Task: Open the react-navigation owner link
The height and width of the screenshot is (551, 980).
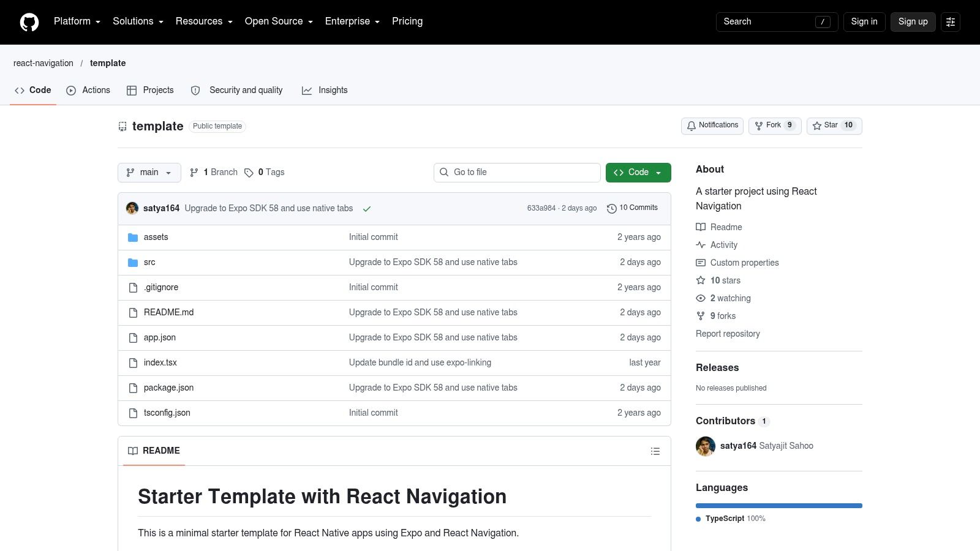Action: coord(43,63)
